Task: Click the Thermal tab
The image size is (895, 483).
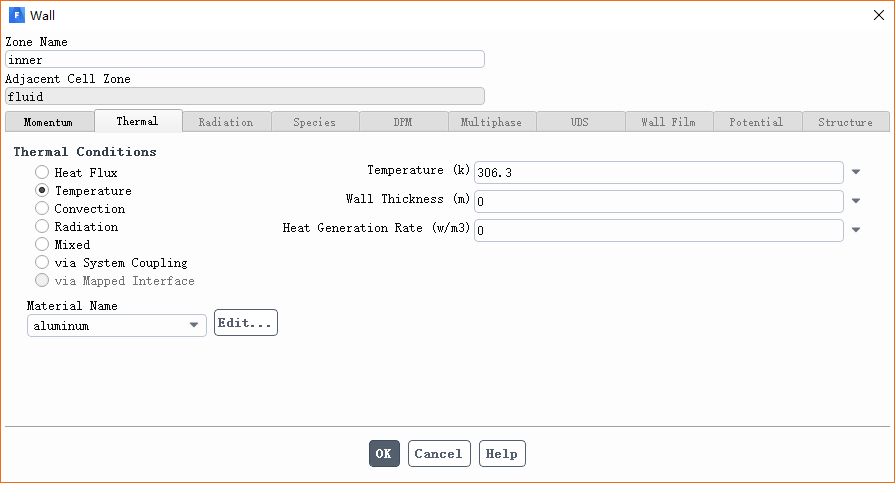Action: point(138,121)
